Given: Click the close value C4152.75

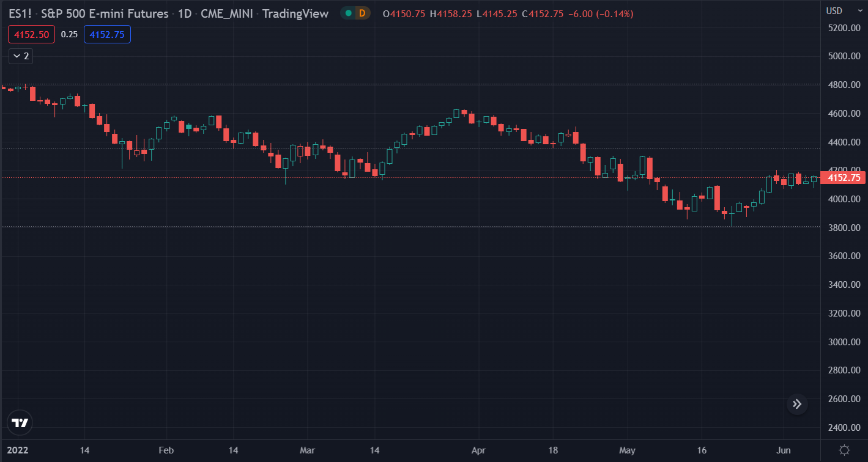Looking at the screenshot, I should [x=542, y=13].
